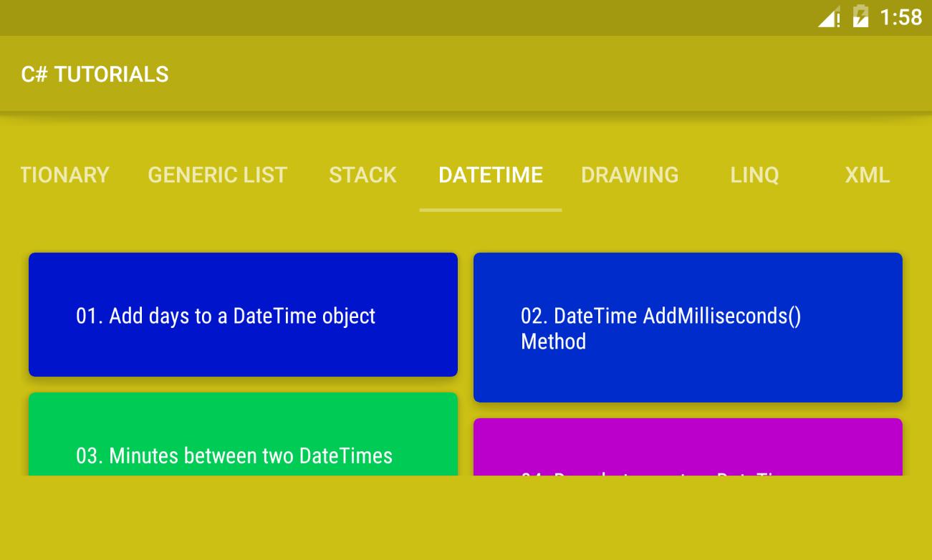The height and width of the screenshot is (560, 932).
Task: Open '02. DateTime AddMilliseconds() Method' card
Action: tap(688, 327)
